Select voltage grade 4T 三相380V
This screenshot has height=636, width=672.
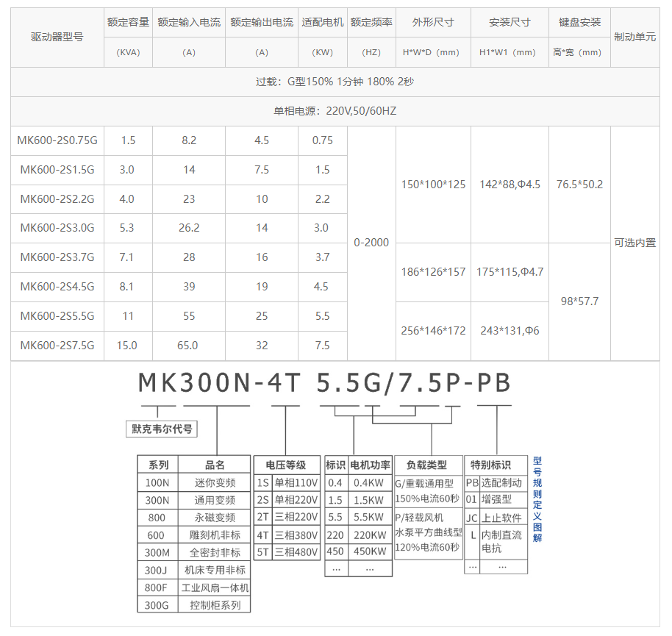[287, 536]
